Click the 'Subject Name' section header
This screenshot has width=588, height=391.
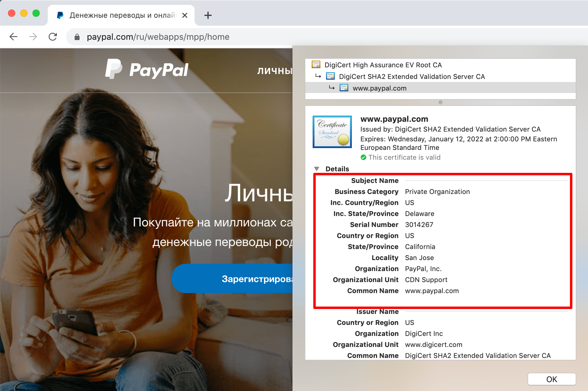tap(375, 181)
